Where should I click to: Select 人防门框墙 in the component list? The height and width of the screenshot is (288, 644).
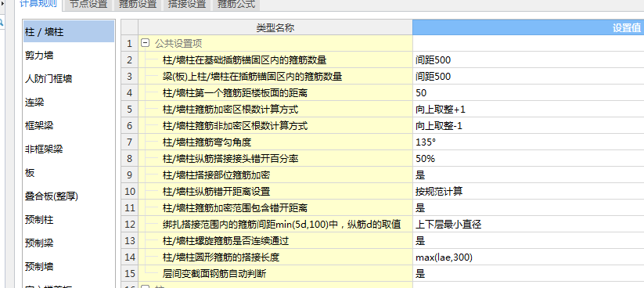(x=69, y=78)
